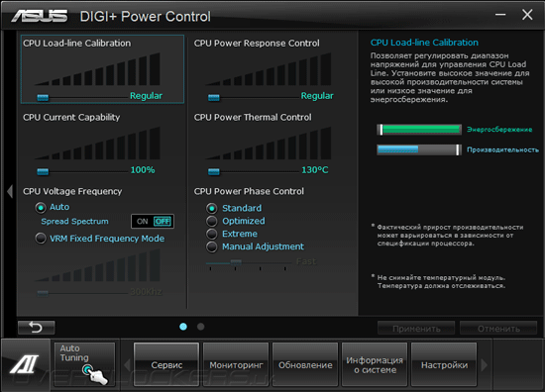Screen dimensions: 545x392
Task: Toggle the Spread Spectrum ON/OFF switch
Action: [x=153, y=221]
